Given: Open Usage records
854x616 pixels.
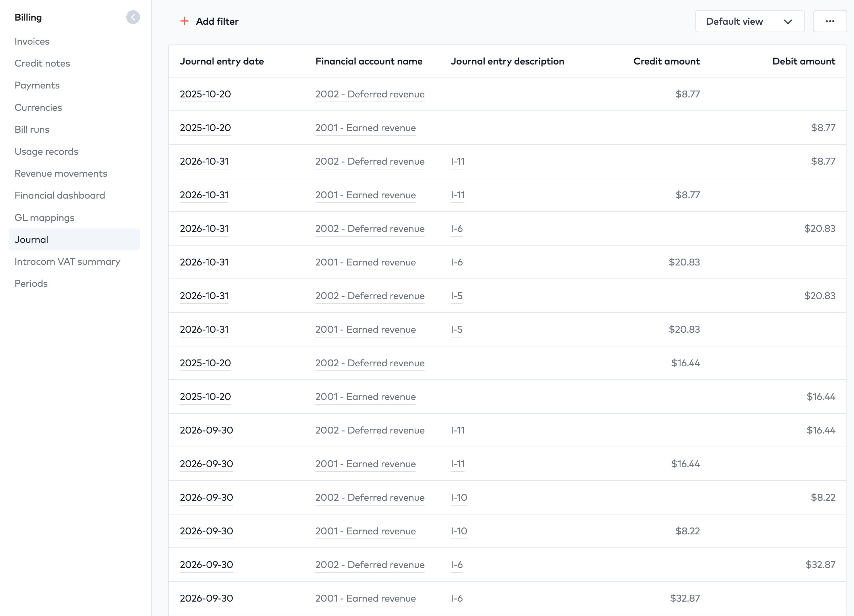Looking at the screenshot, I should (x=46, y=152).
